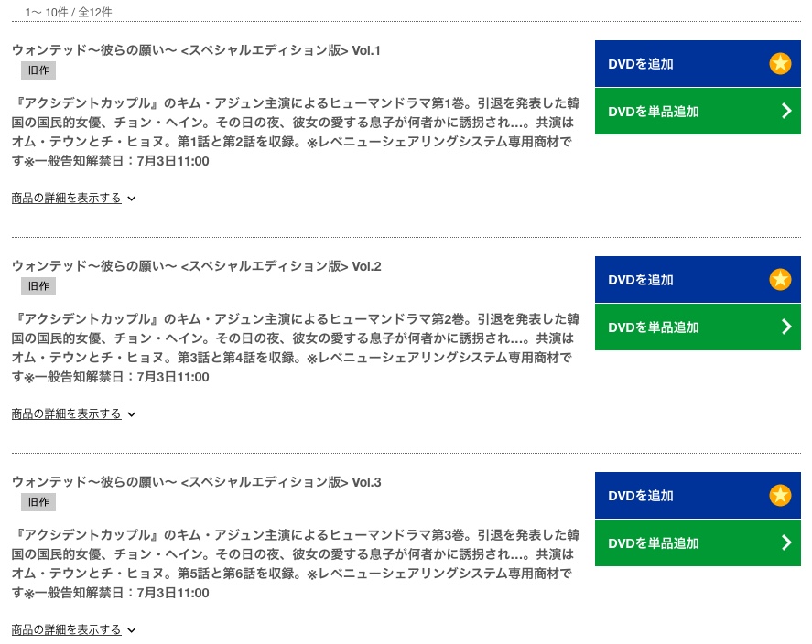Add the Vol.3 DVD with the blue DVDを追加 button
Screen dimensions: 812x644
(x=698, y=495)
